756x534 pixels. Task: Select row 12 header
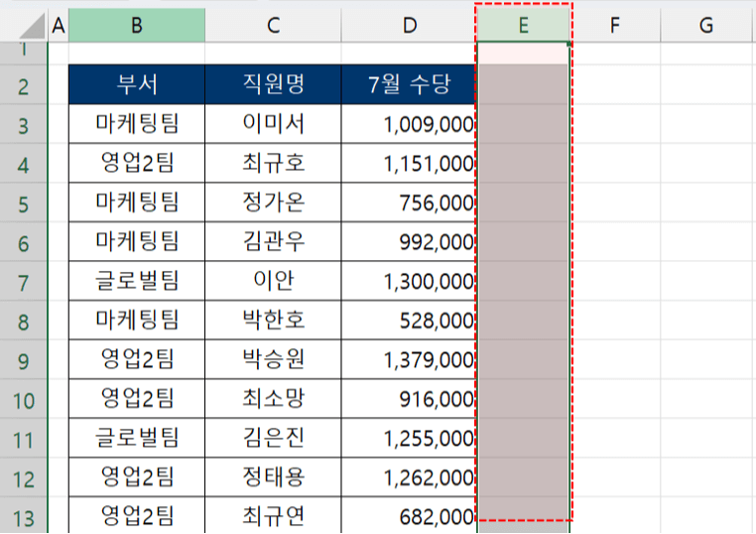[23, 477]
